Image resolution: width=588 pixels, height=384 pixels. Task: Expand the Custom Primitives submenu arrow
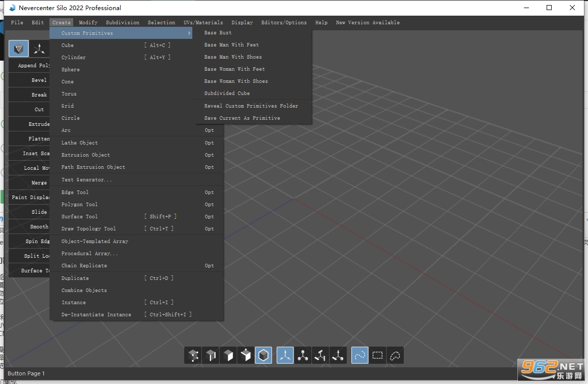pyautogui.click(x=189, y=33)
